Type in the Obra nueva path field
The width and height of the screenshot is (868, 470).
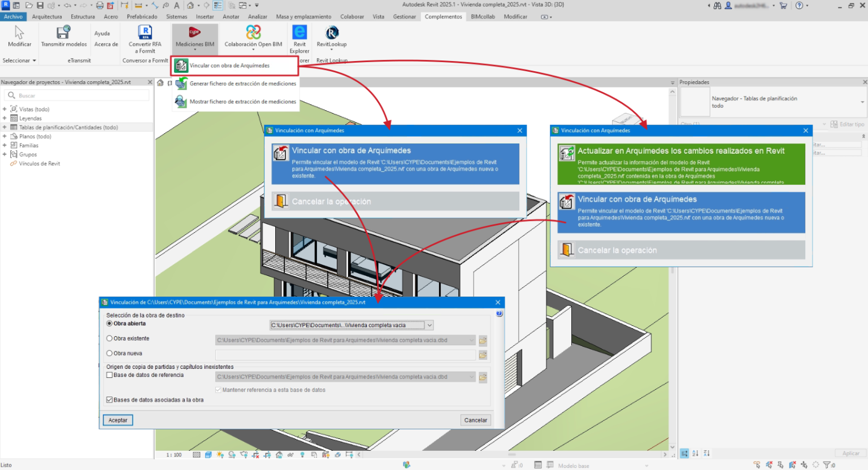[345, 354]
